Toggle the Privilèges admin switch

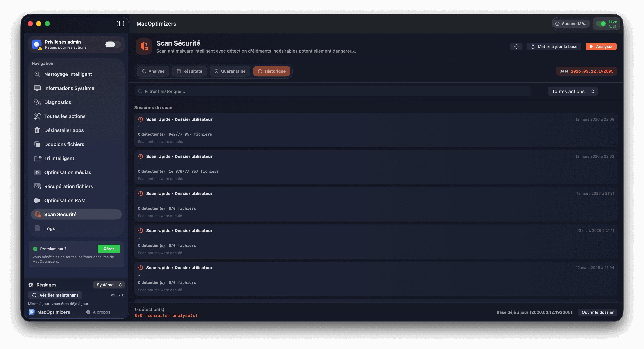tap(112, 44)
